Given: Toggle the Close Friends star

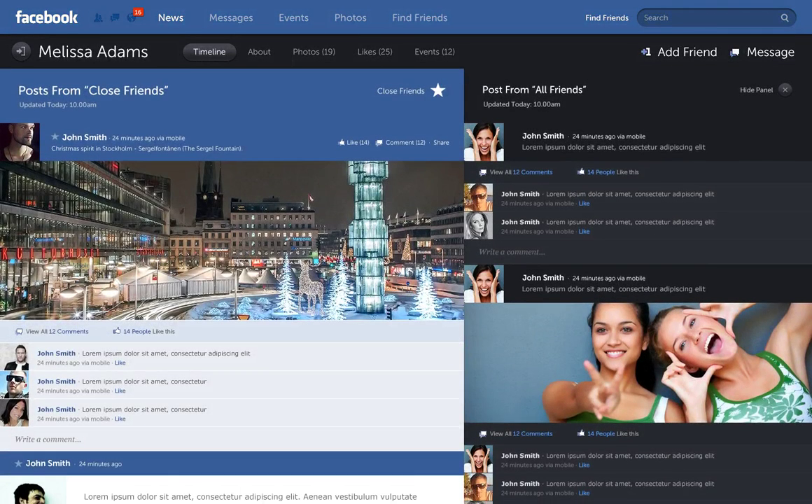Looking at the screenshot, I should tap(438, 90).
